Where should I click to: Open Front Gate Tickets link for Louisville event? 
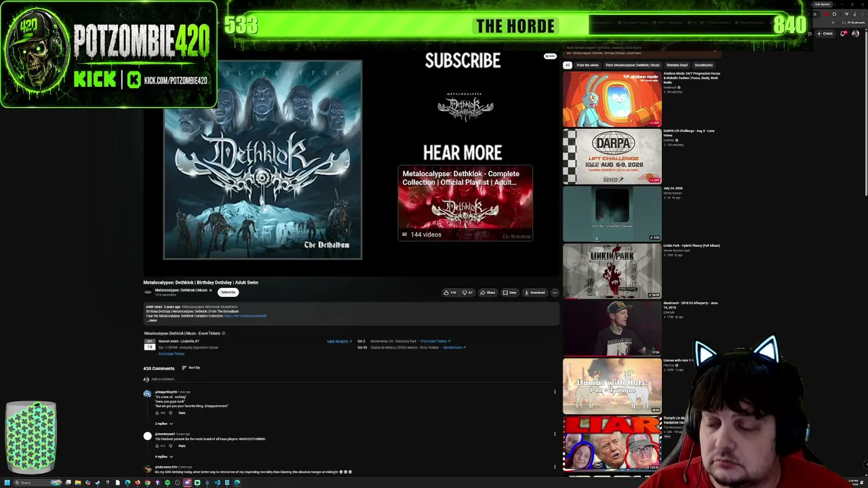pos(172,354)
